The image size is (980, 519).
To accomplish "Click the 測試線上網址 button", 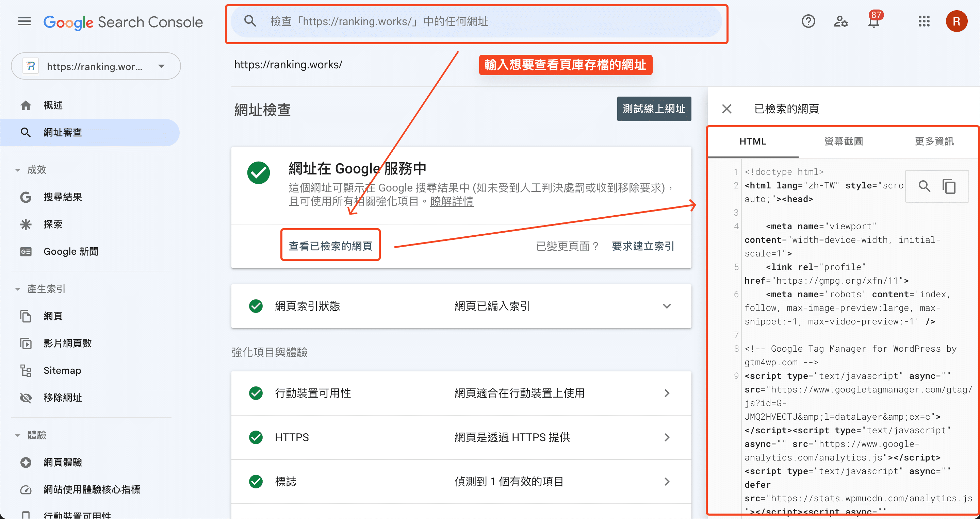I will (654, 109).
